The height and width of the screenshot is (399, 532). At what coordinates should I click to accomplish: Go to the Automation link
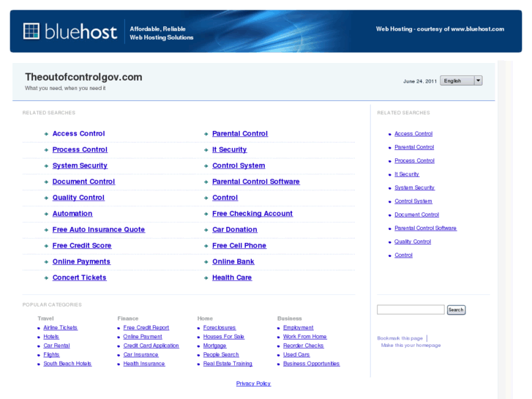pos(72,214)
